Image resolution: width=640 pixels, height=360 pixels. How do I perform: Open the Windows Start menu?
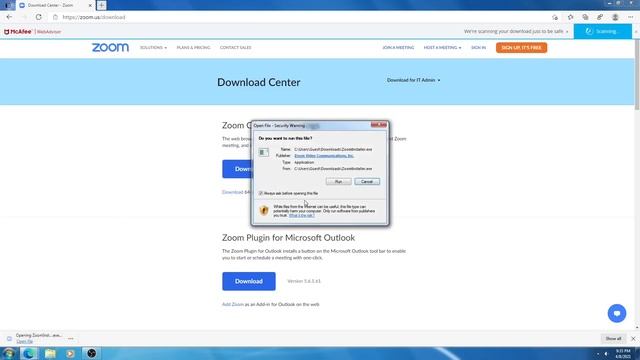[9, 353]
